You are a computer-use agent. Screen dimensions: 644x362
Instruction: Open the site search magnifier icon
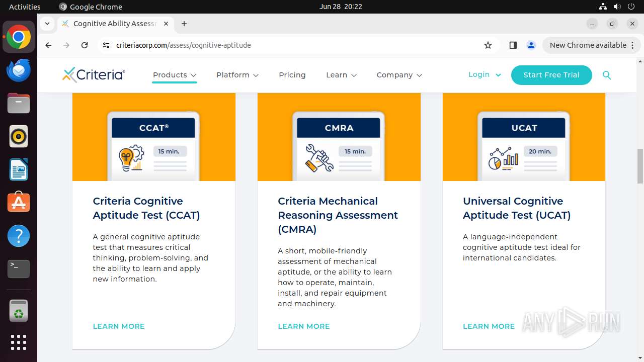click(607, 75)
